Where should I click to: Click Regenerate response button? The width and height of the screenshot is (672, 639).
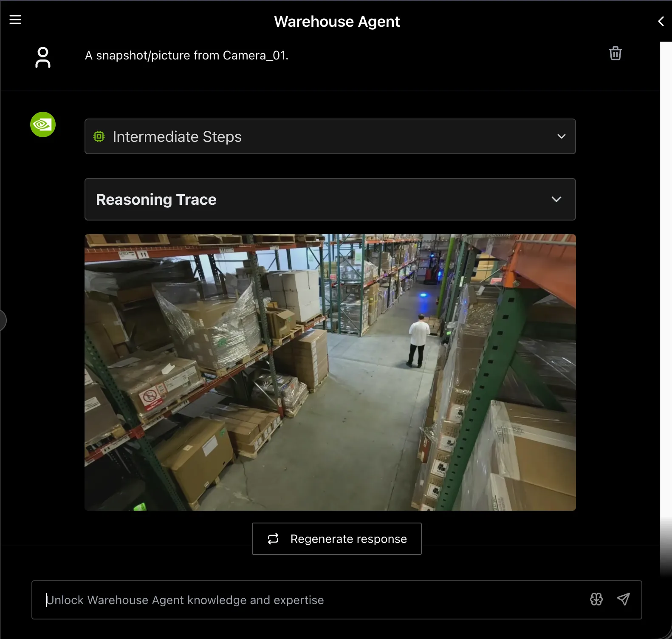click(x=337, y=539)
